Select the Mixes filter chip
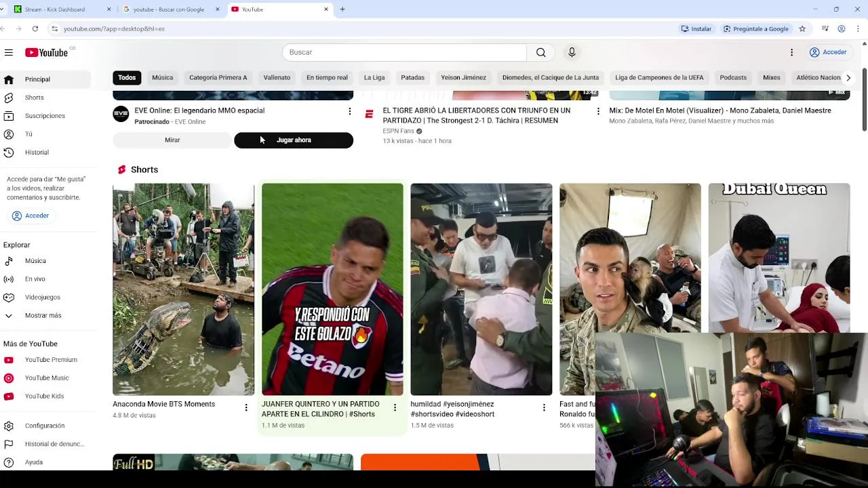The height and width of the screenshot is (488, 868). (x=772, y=78)
